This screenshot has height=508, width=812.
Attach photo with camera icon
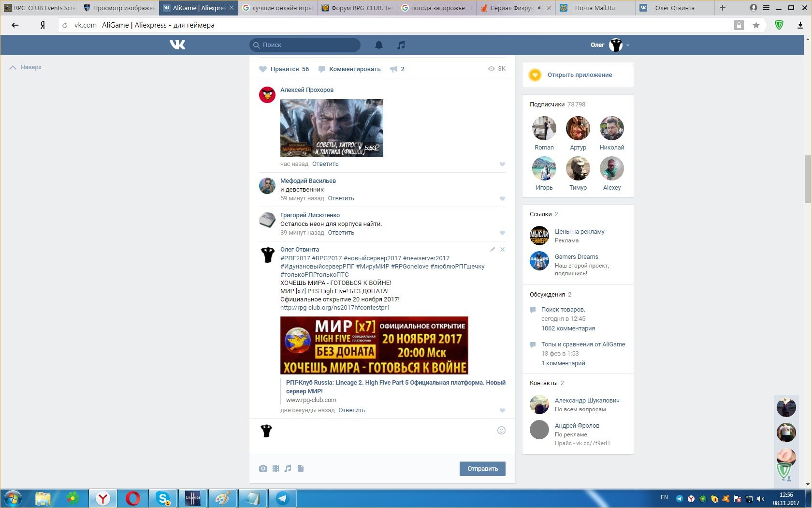click(263, 468)
